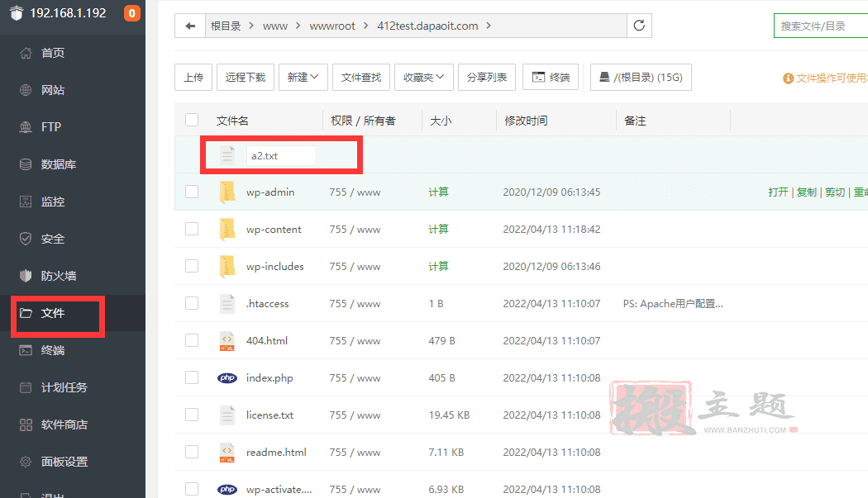Click the shield icon beside 安全

click(x=26, y=239)
